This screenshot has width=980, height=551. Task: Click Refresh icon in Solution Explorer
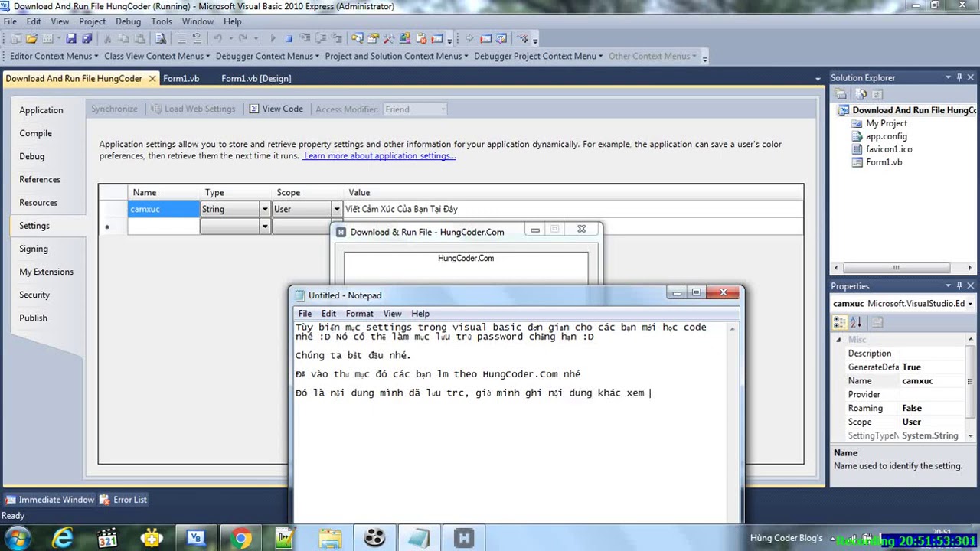(x=877, y=94)
